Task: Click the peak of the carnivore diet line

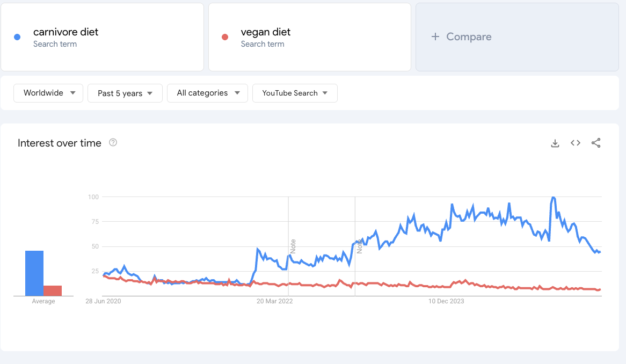Action: coord(552,198)
